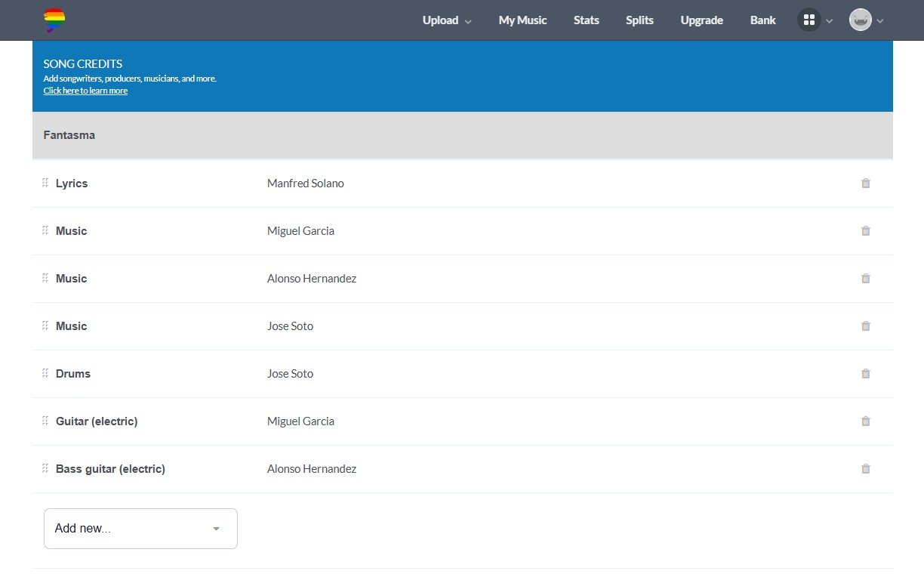Click Alonso Hernandez in the Bass guitar row
This screenshot has width=924, height=574.
312,469
